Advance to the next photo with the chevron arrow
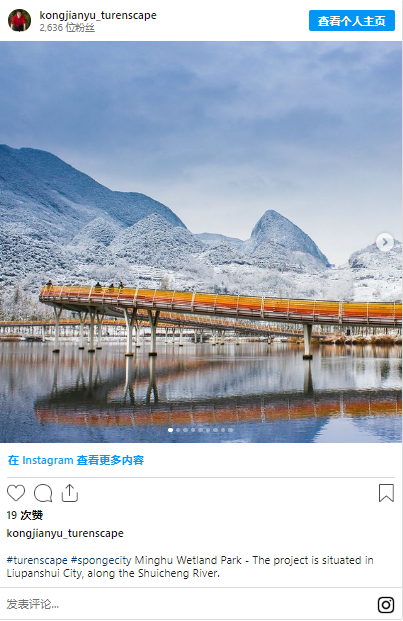The width and height of the screenshot is (403, 621). (385, 242)
